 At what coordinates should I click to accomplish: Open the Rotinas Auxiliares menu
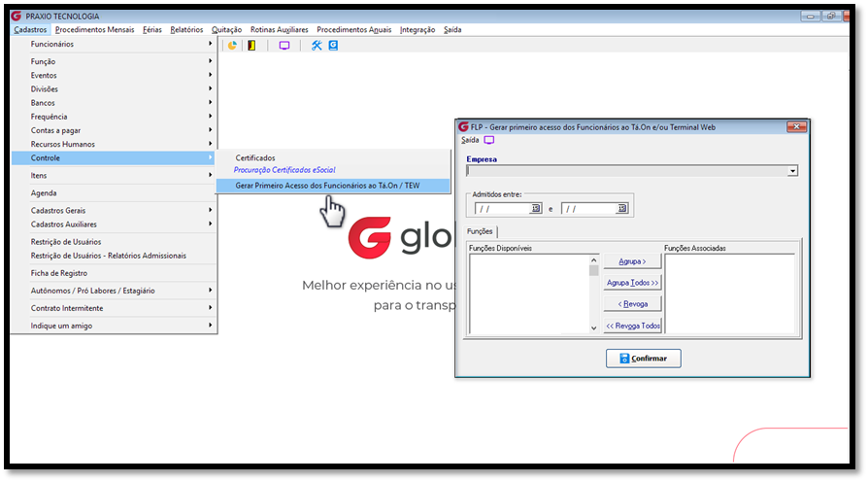click(x=279, y=30)
